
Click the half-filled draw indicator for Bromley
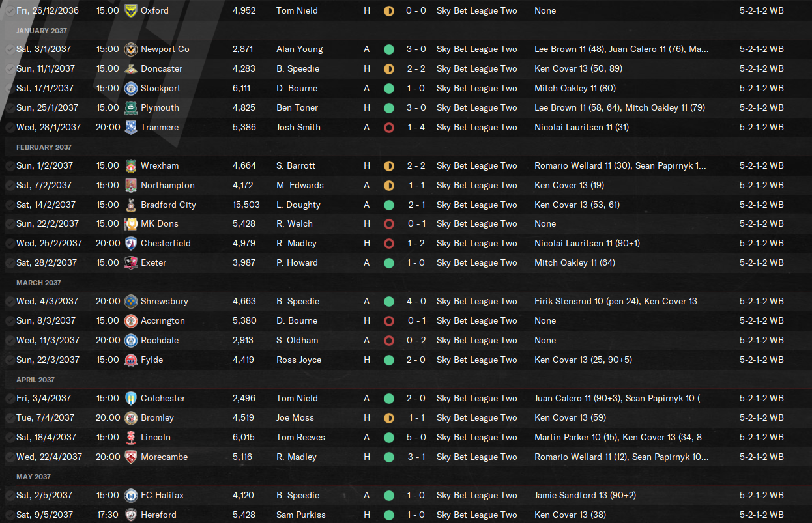click(x=389, y=418)
